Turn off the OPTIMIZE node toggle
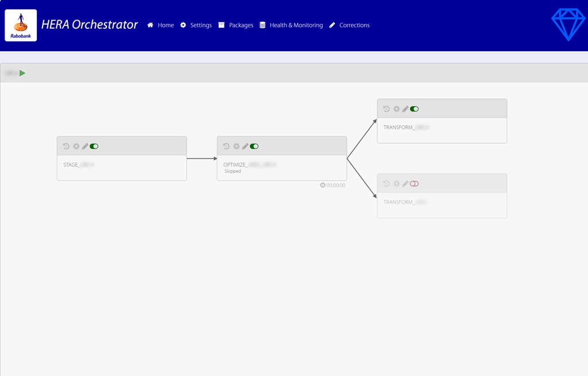Viewport: 588px width, 376px height. (x=254, y=146)
